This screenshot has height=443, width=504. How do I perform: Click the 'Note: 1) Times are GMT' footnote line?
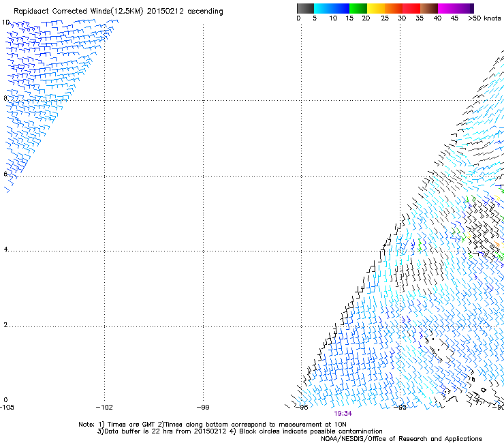[212, 425]
